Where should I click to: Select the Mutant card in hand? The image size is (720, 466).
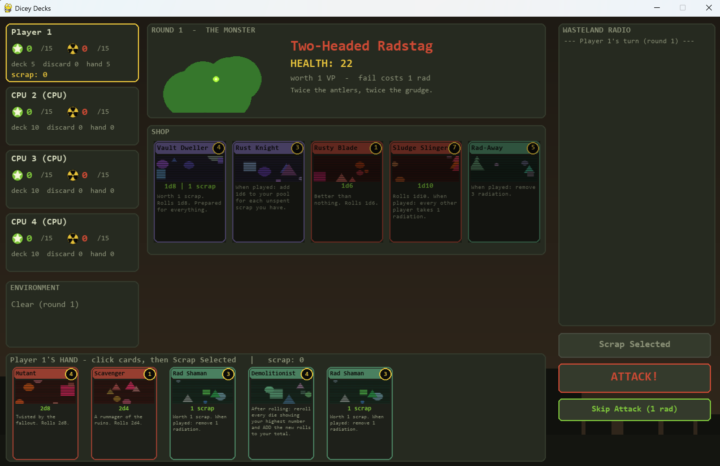pyautogui.click(x=45, y=413)
